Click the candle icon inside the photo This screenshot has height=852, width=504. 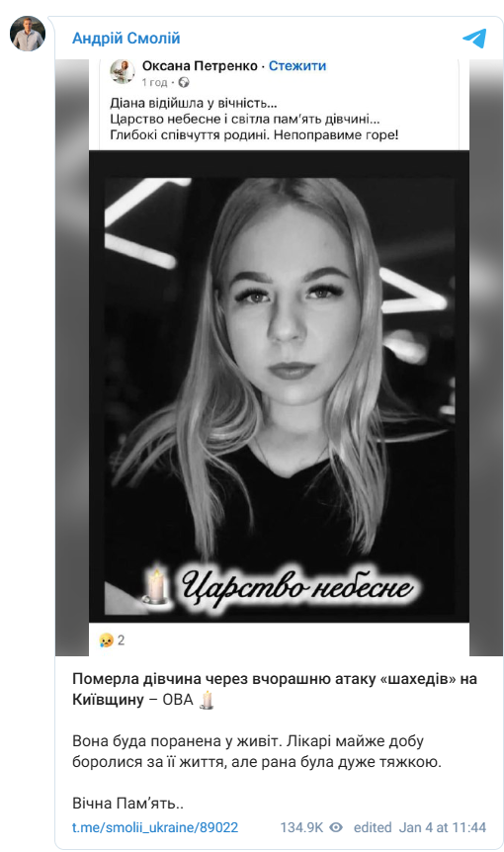(x=156, y=586)
